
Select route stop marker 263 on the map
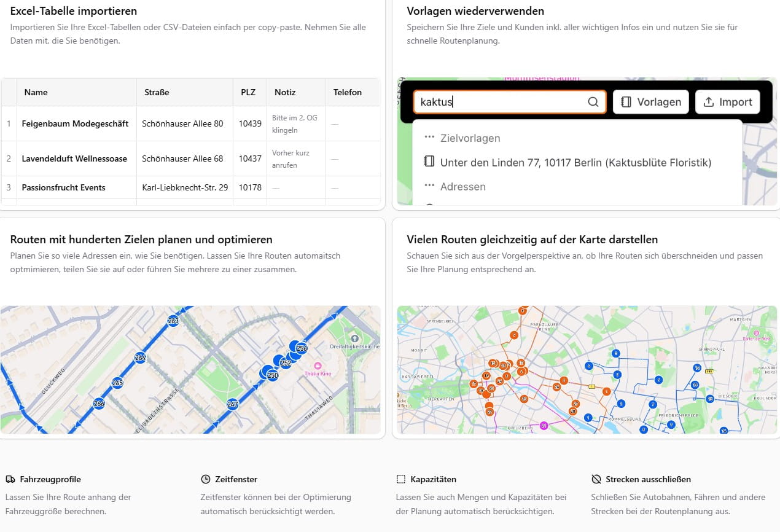pyautogui.click(x=173, y=321)
